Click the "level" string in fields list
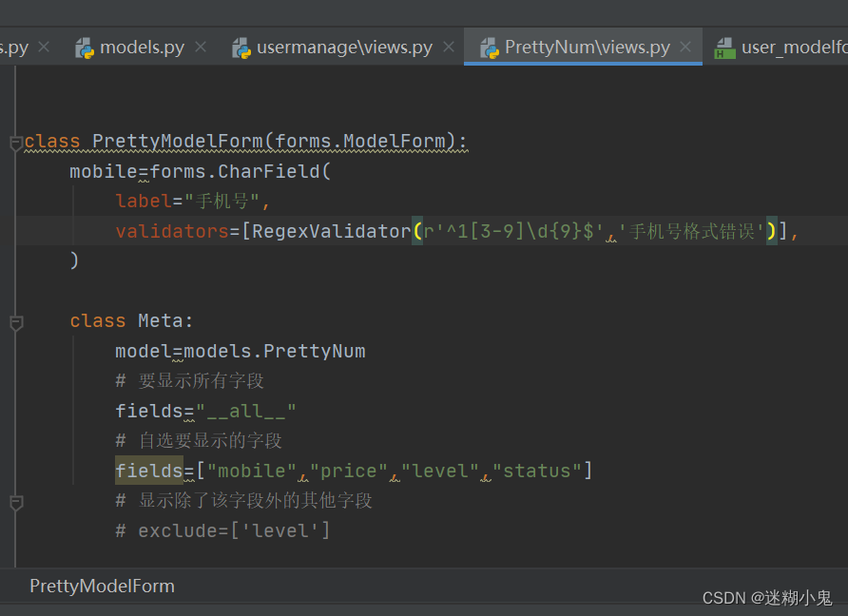The image size is (848, 616). click(x=440, y=471)
